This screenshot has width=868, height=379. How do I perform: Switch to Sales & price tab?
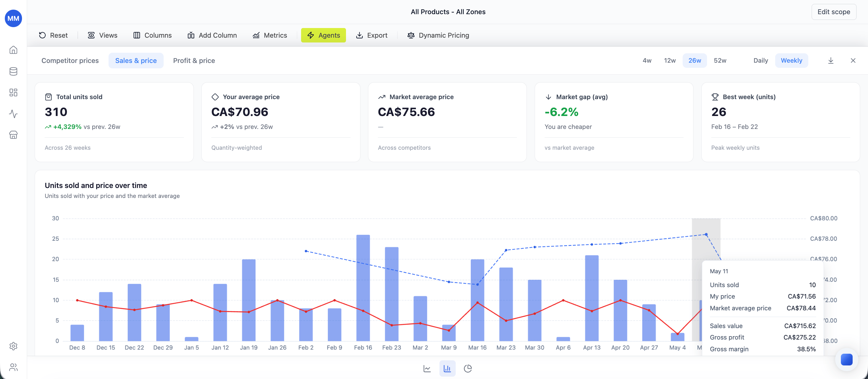point(136,60)
